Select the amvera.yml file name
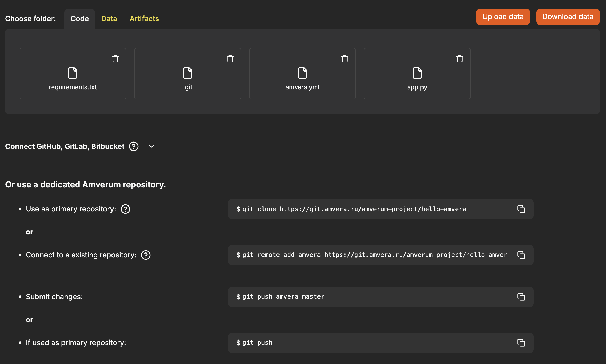 click(x=302, y=87)
